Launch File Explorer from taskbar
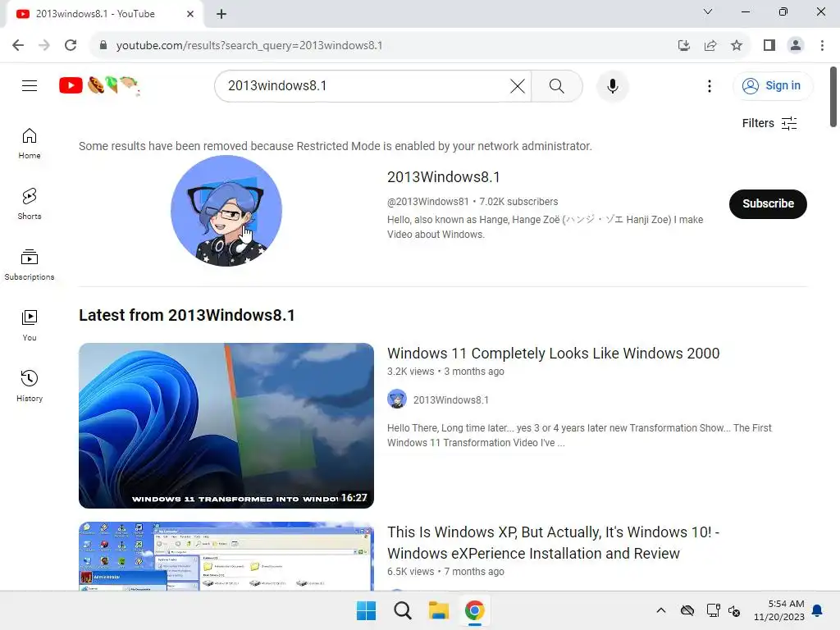Image resolution: width=840 pixels, height=630 pixels. pos(438,610)
